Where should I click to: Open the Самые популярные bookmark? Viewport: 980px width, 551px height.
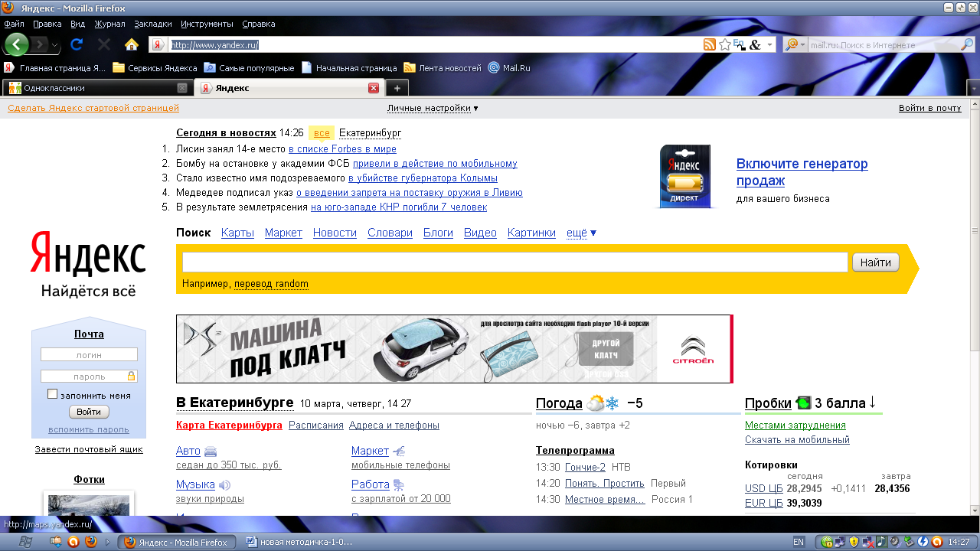pyautogui.click(x=249, y=68)
